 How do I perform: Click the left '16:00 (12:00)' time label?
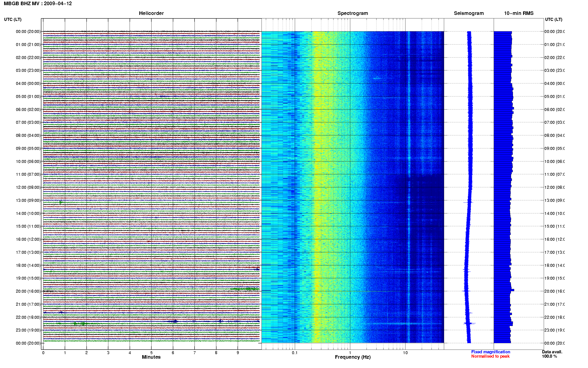point(28,239)
